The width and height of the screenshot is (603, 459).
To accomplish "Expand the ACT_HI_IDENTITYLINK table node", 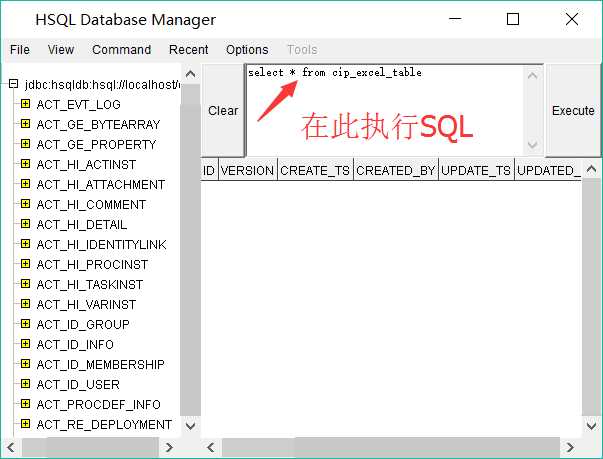I will coord(25,244).
